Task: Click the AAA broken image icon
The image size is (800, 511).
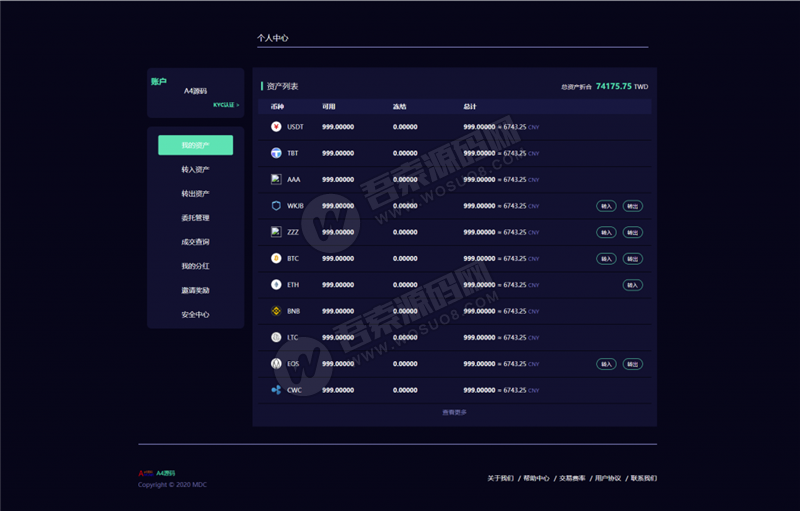Action: tap(276, 179)
